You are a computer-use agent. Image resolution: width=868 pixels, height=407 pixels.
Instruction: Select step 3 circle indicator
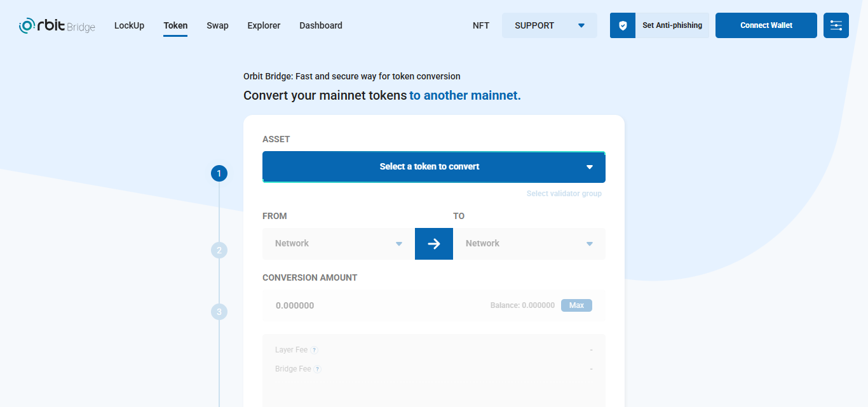pyautogui.click(x=219, y=312)
